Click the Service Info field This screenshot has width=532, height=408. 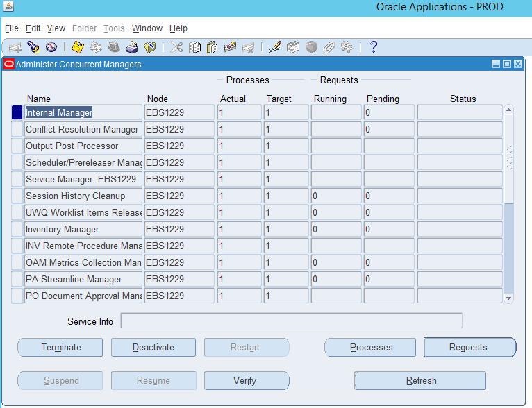pyautogui.click(x=291, y=321)
